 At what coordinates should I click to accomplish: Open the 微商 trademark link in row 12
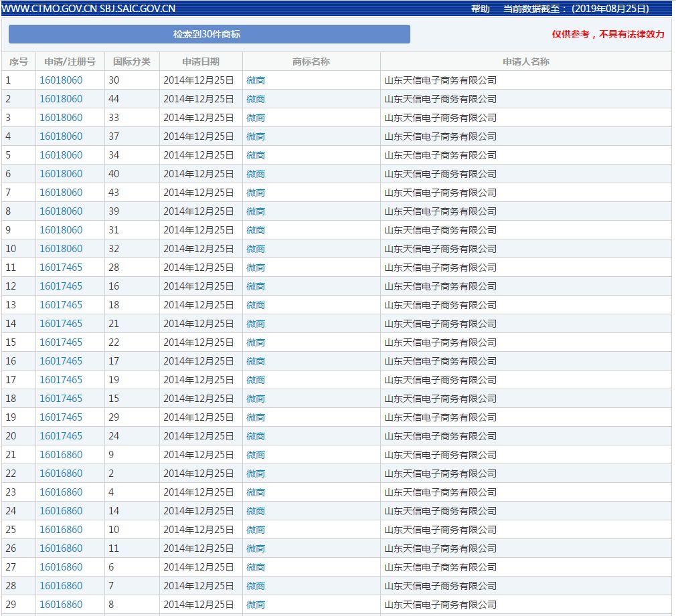coord(256,286)
